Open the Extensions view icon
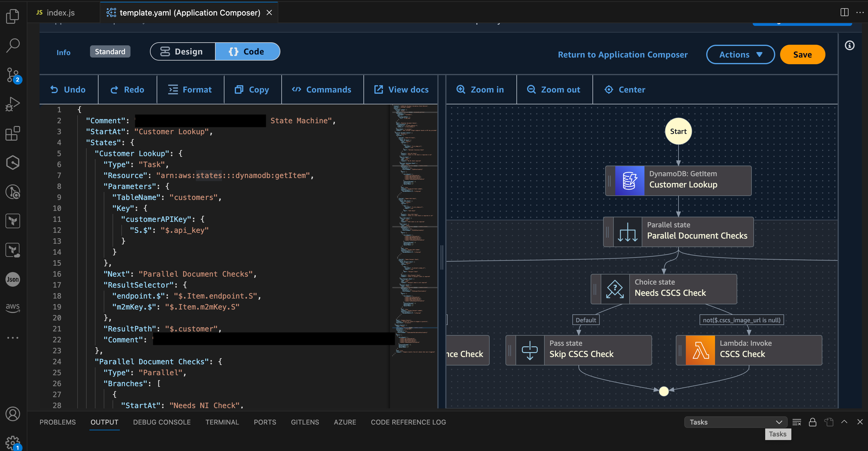Viewport: 868px width, 451px height. (x=13, y=134)
